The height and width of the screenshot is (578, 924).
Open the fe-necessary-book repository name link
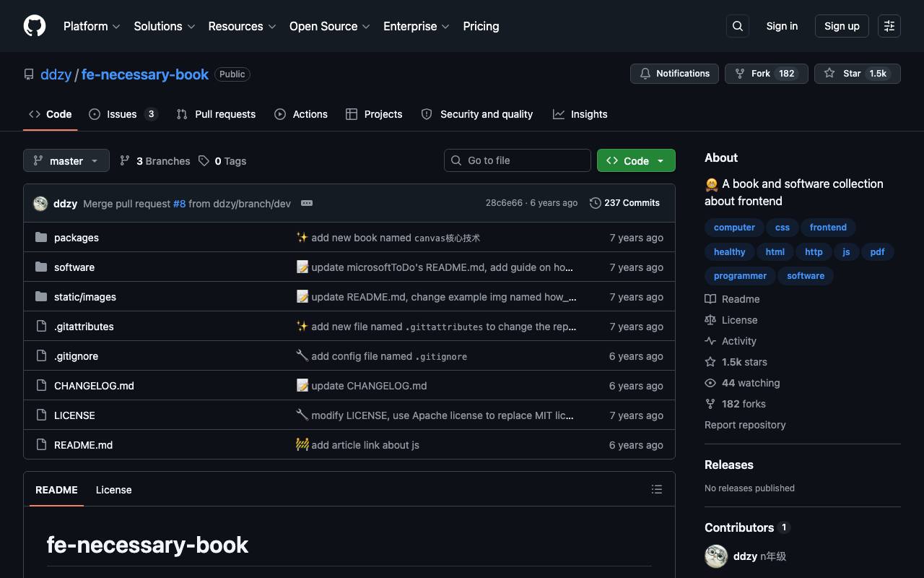tap(145, 74)
